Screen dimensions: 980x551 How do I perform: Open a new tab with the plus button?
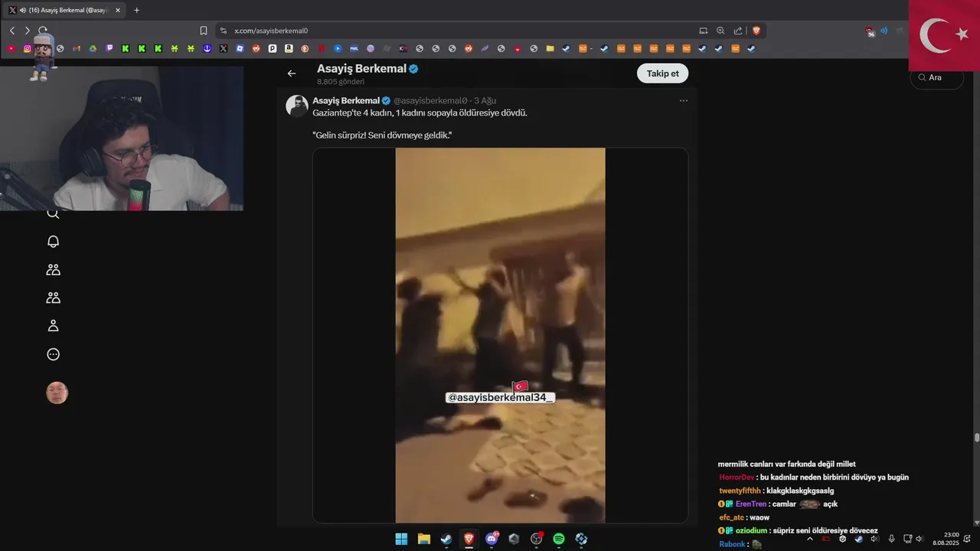pyautogui.click(x=137, y=11)
